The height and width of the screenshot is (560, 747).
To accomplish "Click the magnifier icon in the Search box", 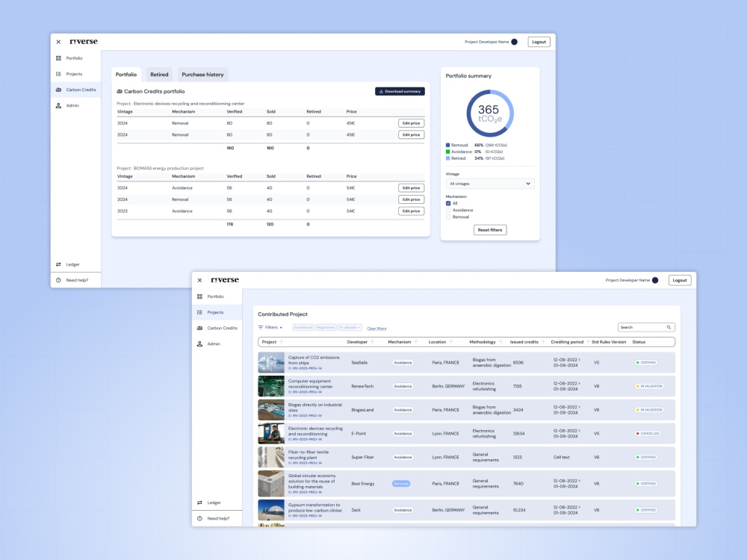I will point(669,327).
